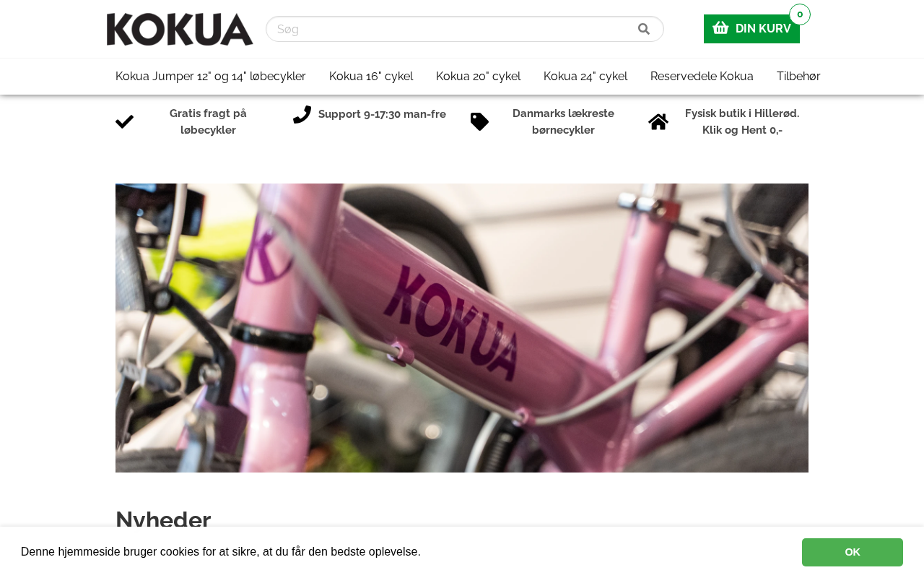Viewport: 924px width, 578px height.
Task: Click the pink Kokua bike banner image
Action: tap(462, 328)
